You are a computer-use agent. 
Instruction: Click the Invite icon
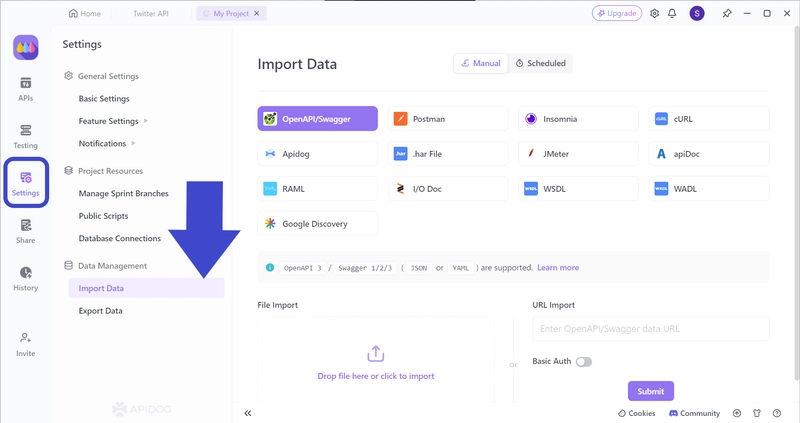26,344
